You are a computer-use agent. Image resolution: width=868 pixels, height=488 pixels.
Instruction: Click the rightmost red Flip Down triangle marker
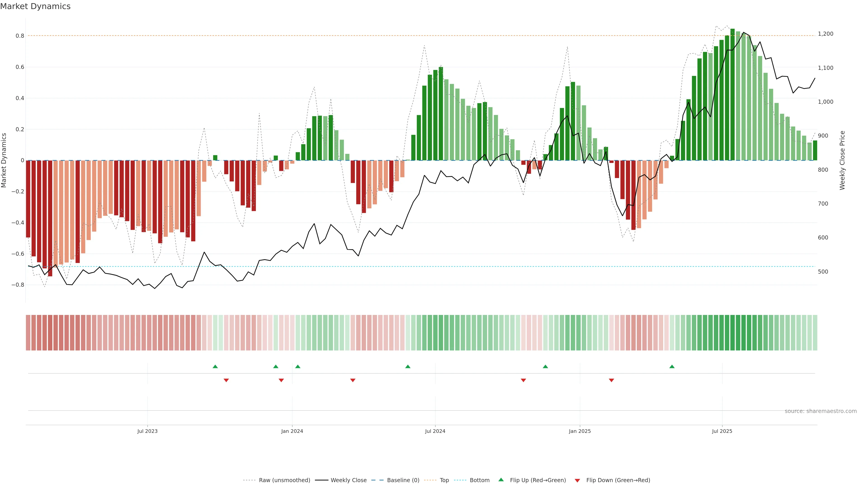click(x=611, y=380)
